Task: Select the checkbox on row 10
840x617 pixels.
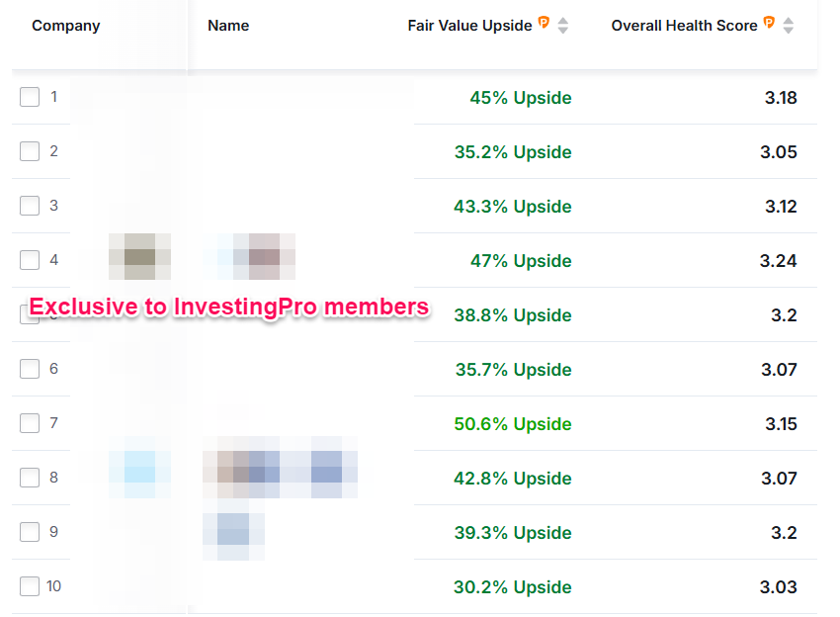Action: click(x=30, y=586)
